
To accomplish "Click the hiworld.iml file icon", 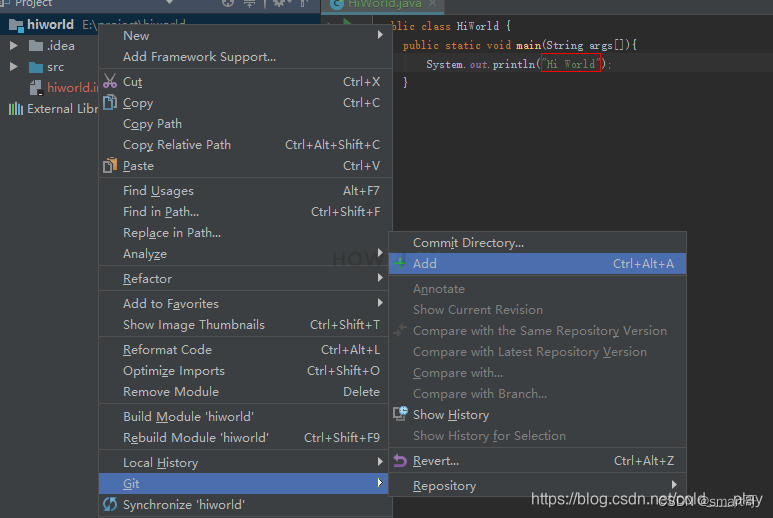I will coord(36,88).
